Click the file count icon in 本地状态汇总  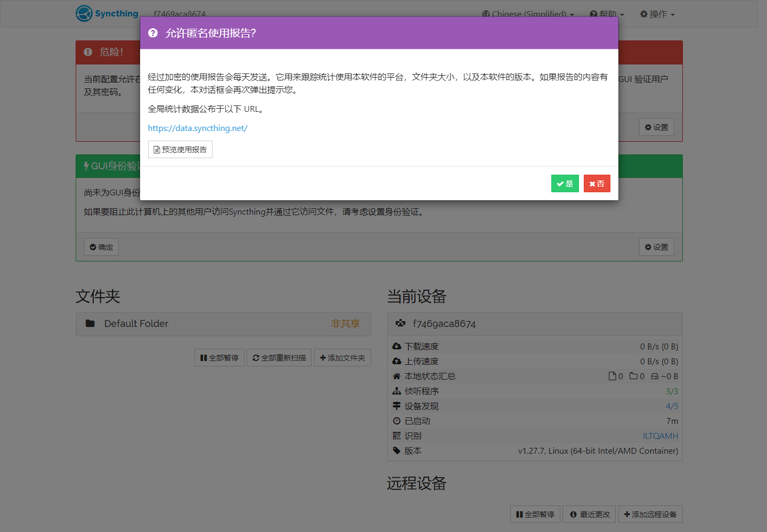point(613,376)
